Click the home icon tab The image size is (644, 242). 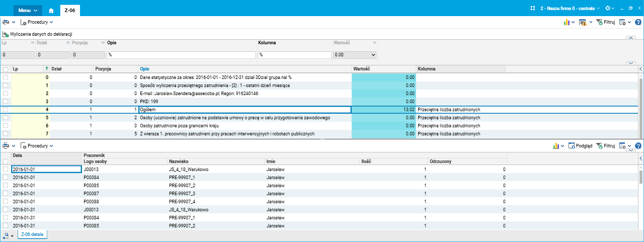tap(52, 10)
